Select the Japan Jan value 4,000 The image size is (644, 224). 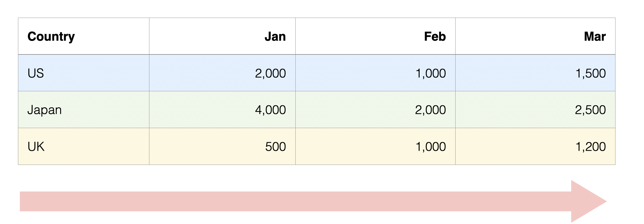coord(270,110)
